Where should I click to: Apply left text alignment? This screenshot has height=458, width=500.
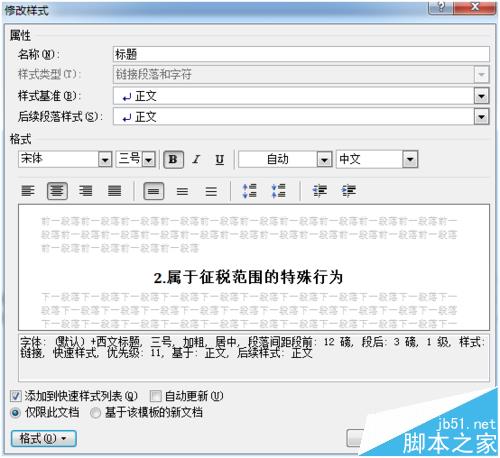click(x=28, y=191)
